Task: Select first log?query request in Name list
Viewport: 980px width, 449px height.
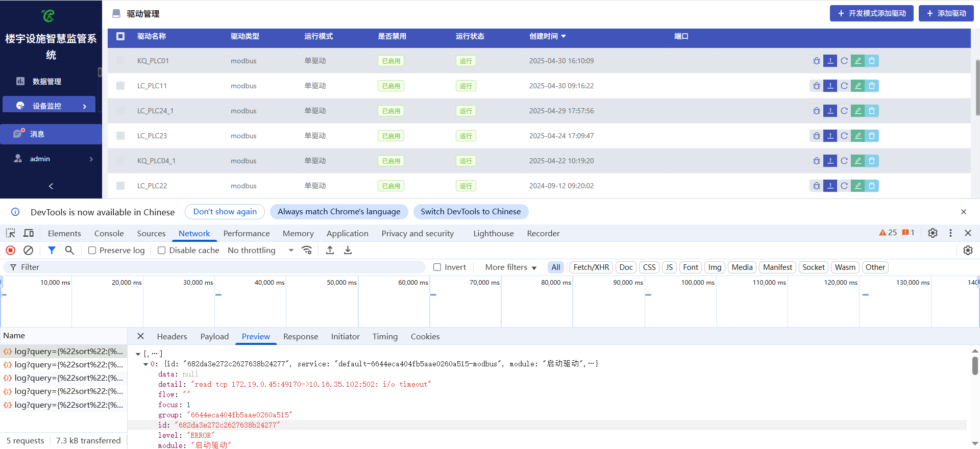Action: click(63, 351)
